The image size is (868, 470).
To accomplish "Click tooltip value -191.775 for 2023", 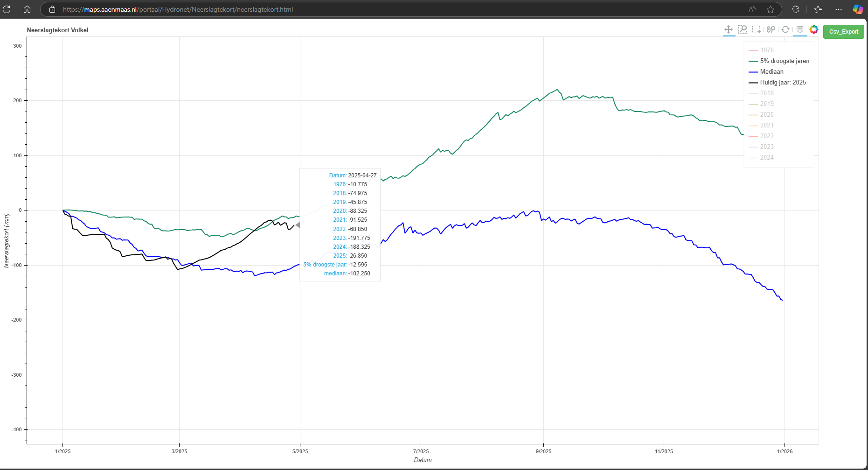I will 359,238.
